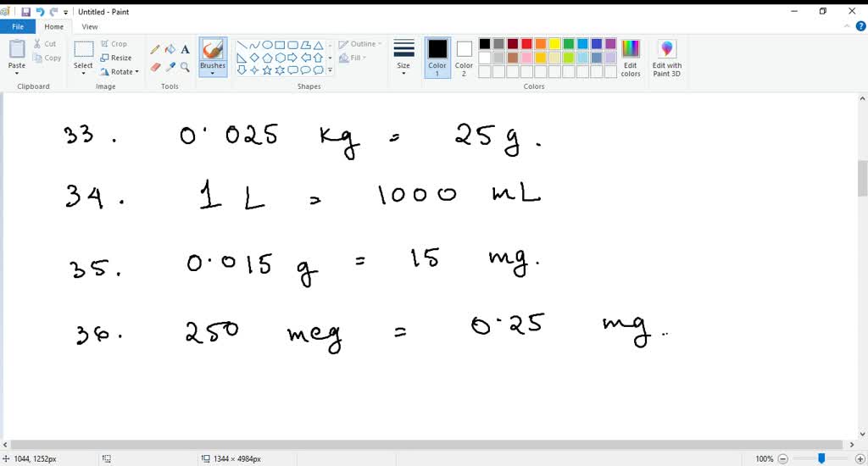868x466 pixels.
Task: Click the Resize command
Action: pyautogui.click(x=116, y=58)
